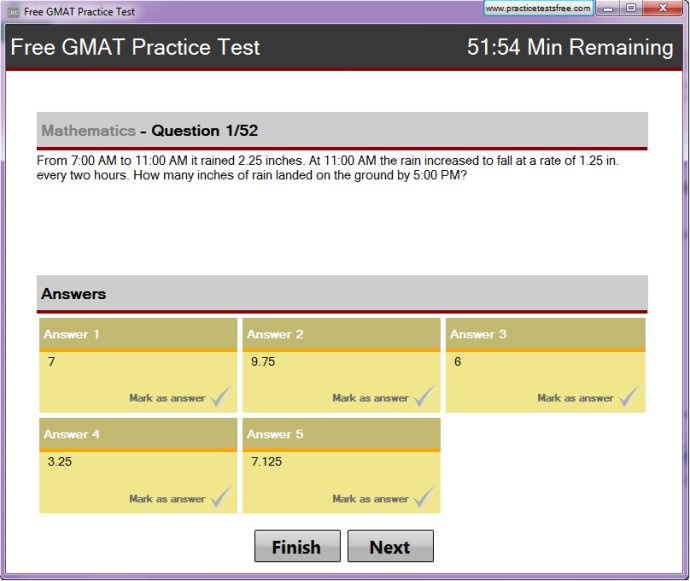Click Free GMAT Practice Test header title
The height and width of the screenshot is (581, 690).
point(135,47)
